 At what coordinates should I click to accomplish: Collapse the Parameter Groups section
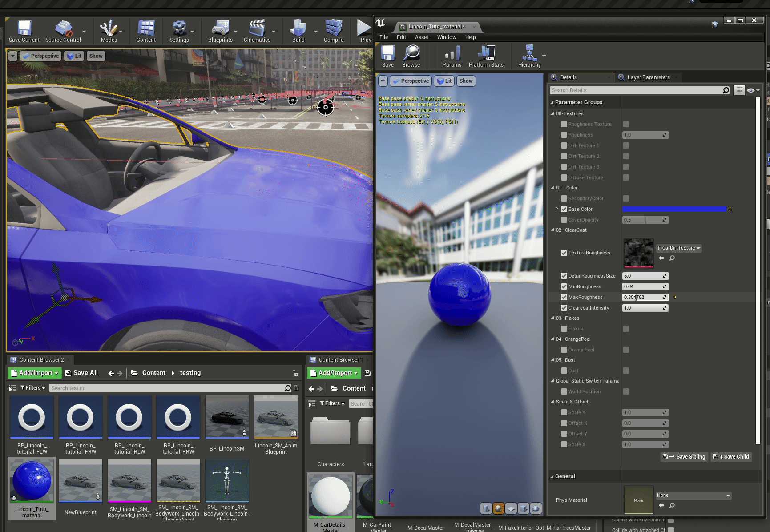[x=552, y=102]
